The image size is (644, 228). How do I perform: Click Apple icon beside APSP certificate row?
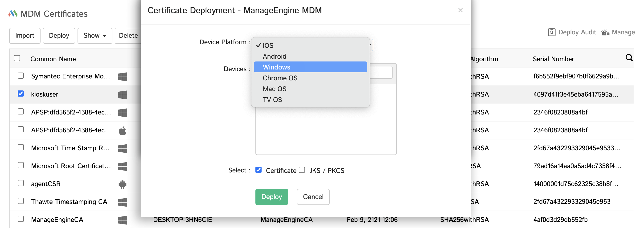[122, 130]
